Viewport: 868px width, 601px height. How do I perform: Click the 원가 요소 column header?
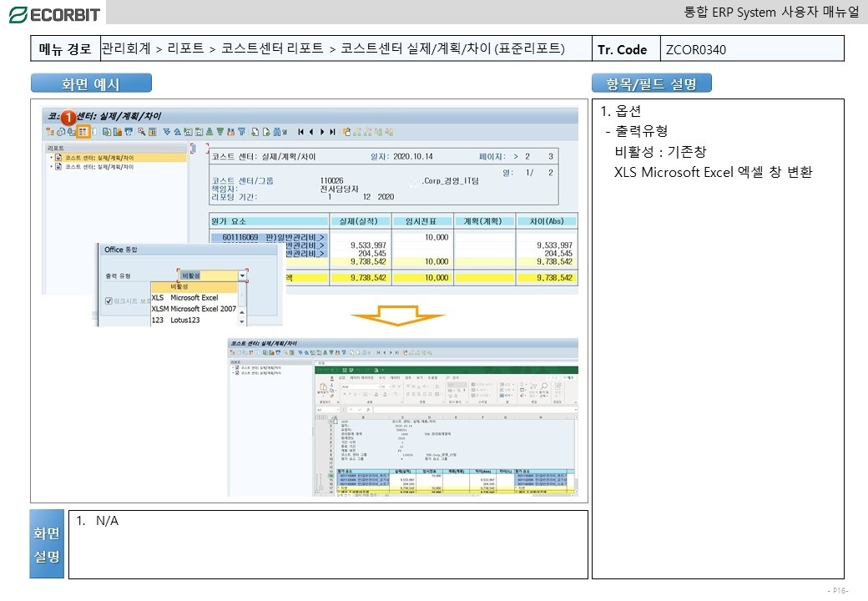(x=269, y=221)
